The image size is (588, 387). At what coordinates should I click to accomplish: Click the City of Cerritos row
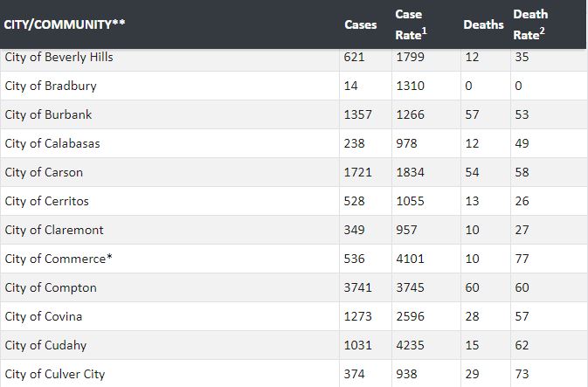47,201
